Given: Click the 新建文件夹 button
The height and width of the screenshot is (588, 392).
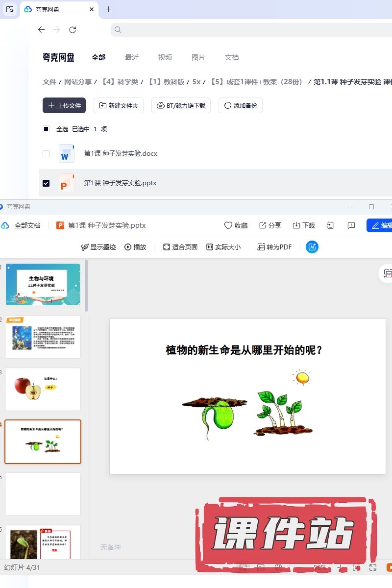Looking at the screenshot, I should (119, 105).
